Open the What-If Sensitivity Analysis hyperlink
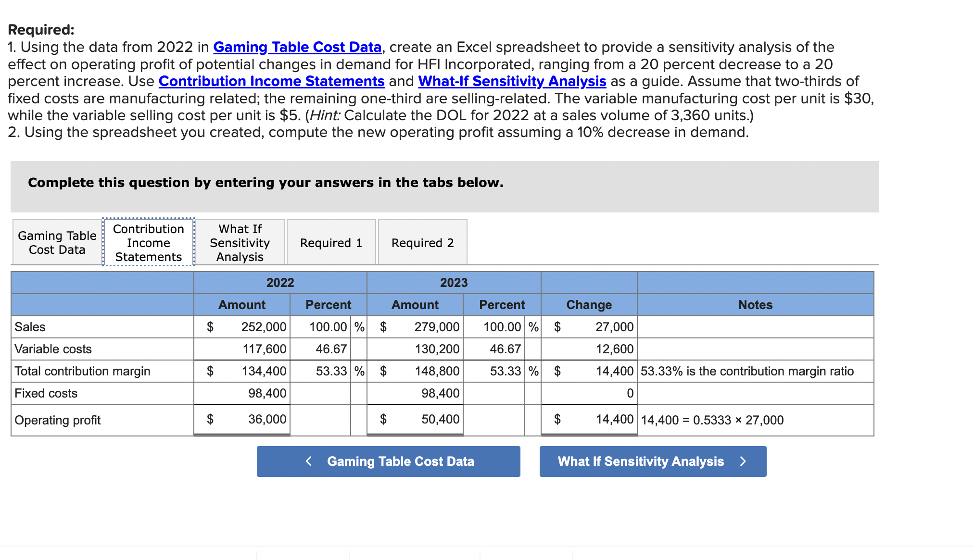 coord(511,81)
